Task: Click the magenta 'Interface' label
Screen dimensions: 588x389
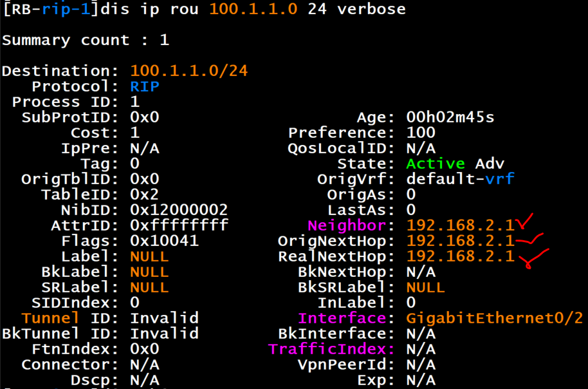Action: tap(342, 318)
